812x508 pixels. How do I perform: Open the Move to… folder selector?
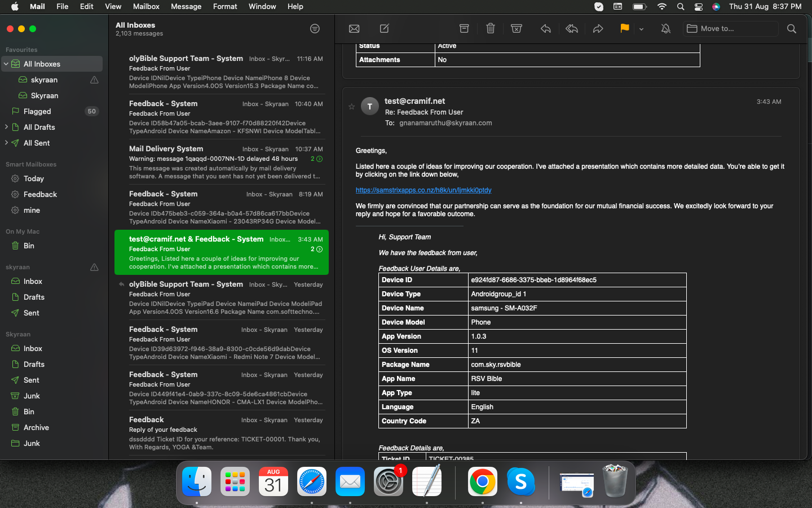731,28
